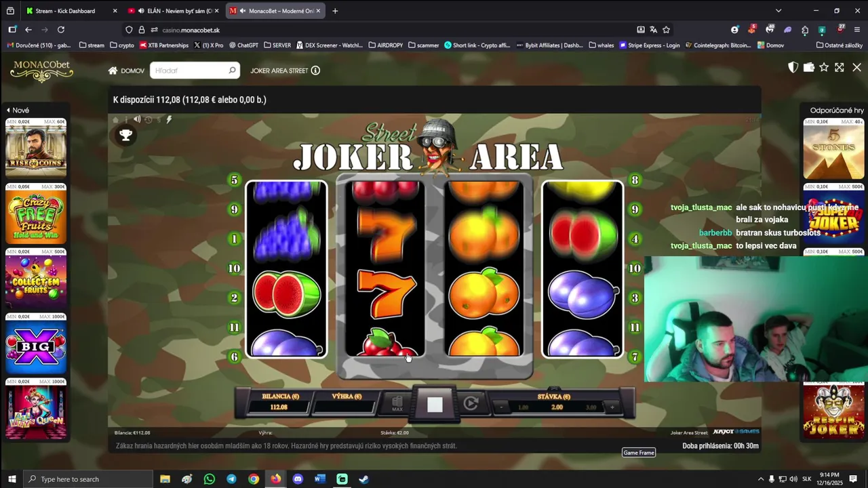Open Big X game thumbnail
This screenshot has height=488, width=868.
[36, 343]
